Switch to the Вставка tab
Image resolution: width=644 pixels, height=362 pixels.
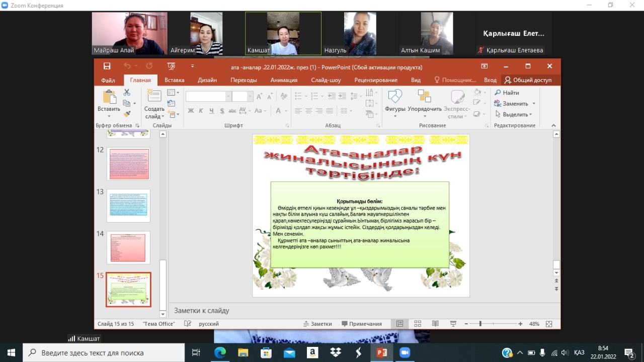coord(174,80)
